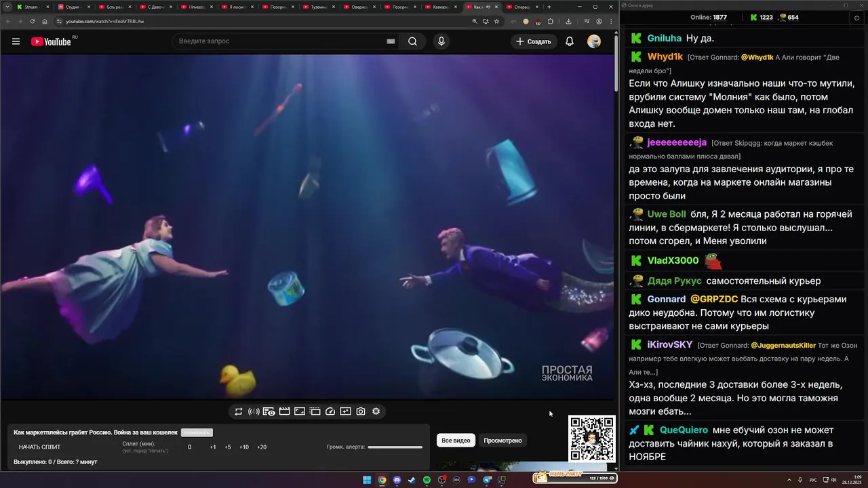
Task: Click the Просмотрено filter chip
Action: [502, 441]
